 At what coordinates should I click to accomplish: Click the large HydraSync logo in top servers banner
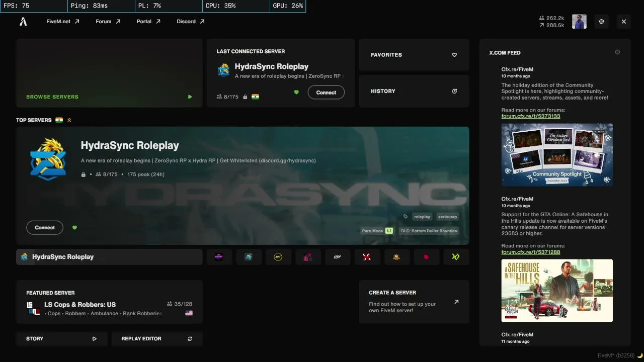(48, 159)
